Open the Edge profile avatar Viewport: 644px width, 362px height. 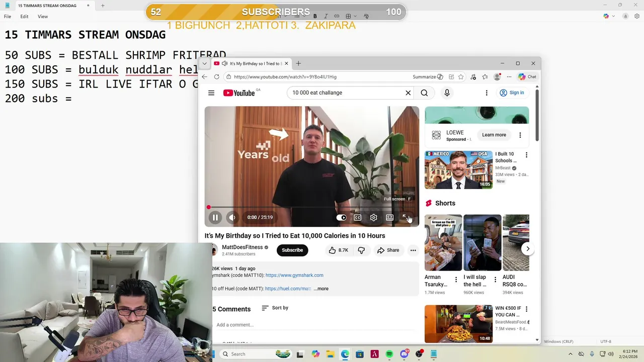click(x=497, y=77)
